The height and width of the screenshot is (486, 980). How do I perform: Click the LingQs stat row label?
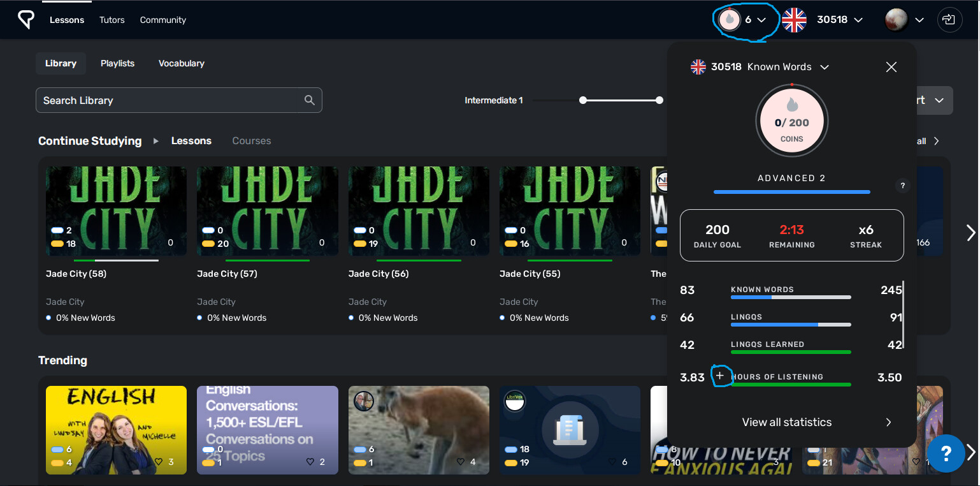click(x=746, y=317)
